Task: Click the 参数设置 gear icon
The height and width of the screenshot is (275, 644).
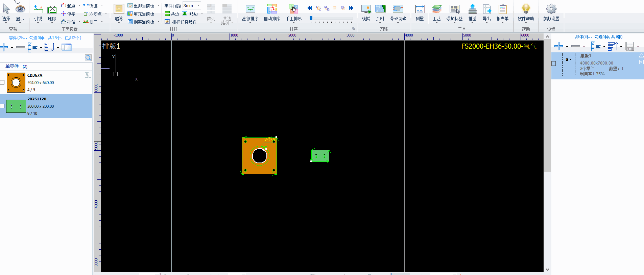Action: pyautogui.click(x=551, y=12)
